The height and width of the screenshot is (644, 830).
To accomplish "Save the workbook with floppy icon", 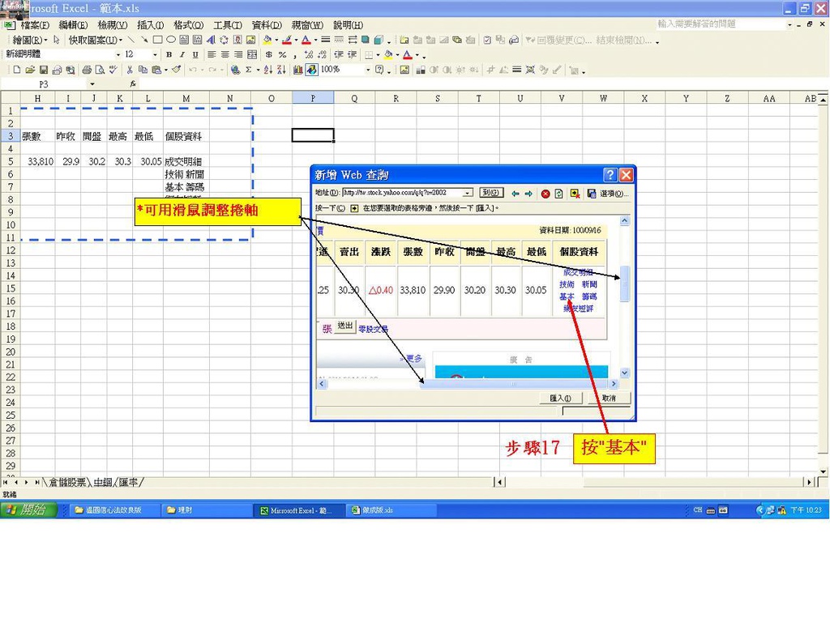I will click(x=44, y=70).
